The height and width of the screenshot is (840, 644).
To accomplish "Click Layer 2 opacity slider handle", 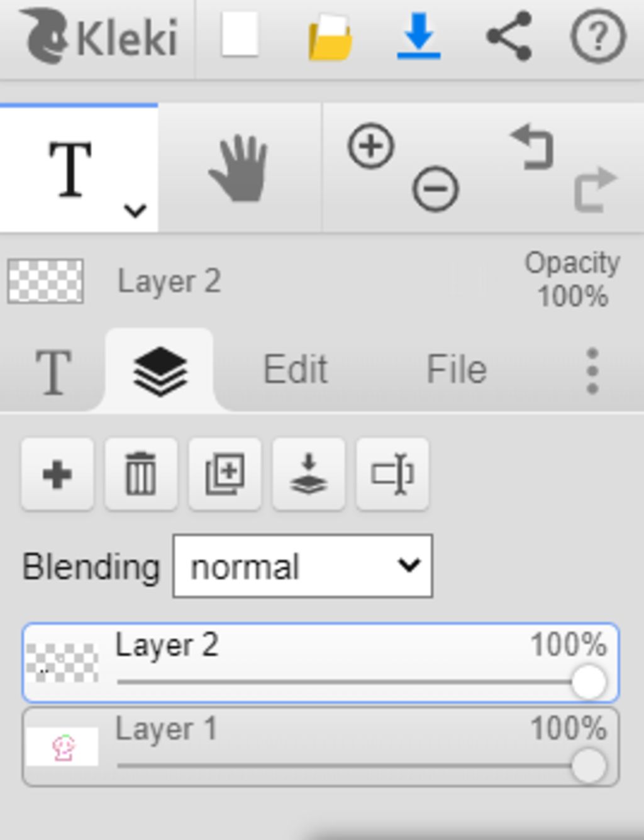I will [589, 682].
